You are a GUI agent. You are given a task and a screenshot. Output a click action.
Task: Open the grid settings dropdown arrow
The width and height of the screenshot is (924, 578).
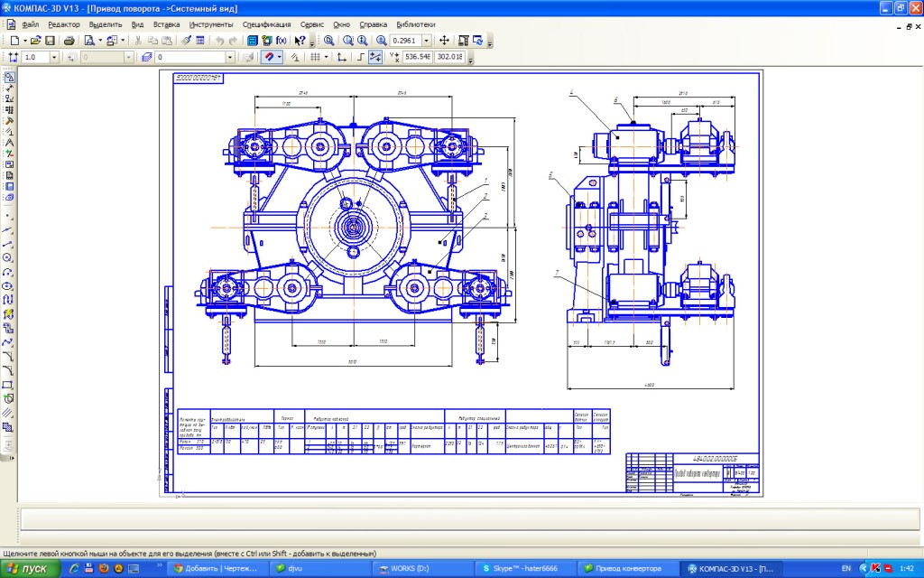pyautogui.click(x=326, y=57)
